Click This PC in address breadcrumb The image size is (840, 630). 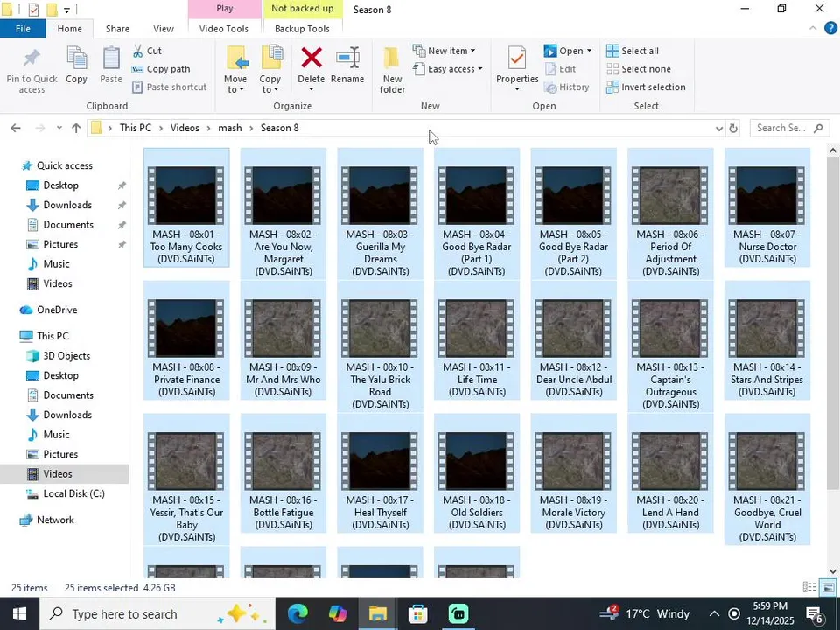pyautogui.click(x=136, y=128)
